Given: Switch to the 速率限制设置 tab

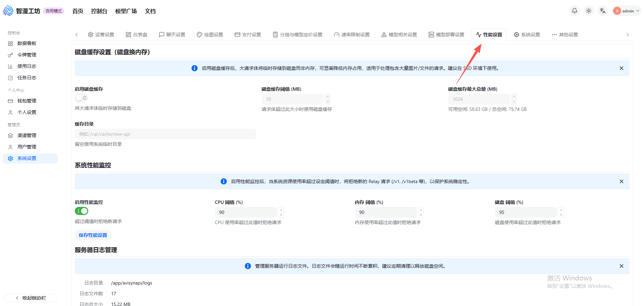Looking at the screenshot, I should click(x=352, y=35).
